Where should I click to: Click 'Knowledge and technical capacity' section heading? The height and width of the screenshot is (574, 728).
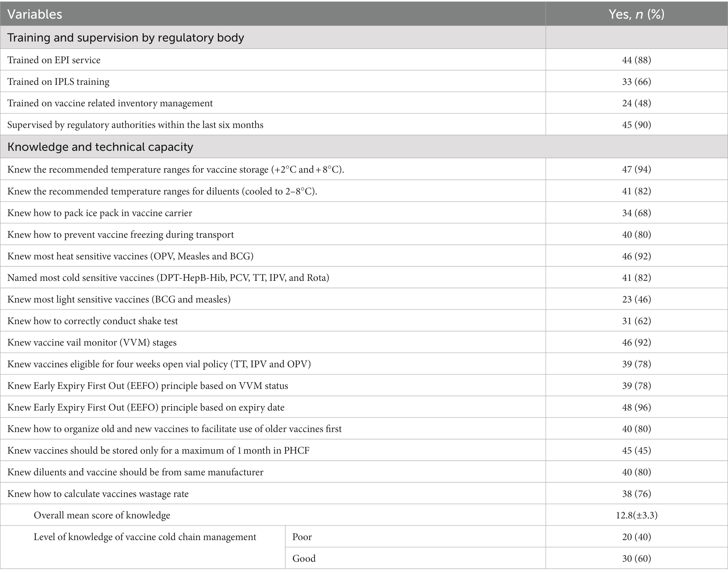tap(100, 147)
